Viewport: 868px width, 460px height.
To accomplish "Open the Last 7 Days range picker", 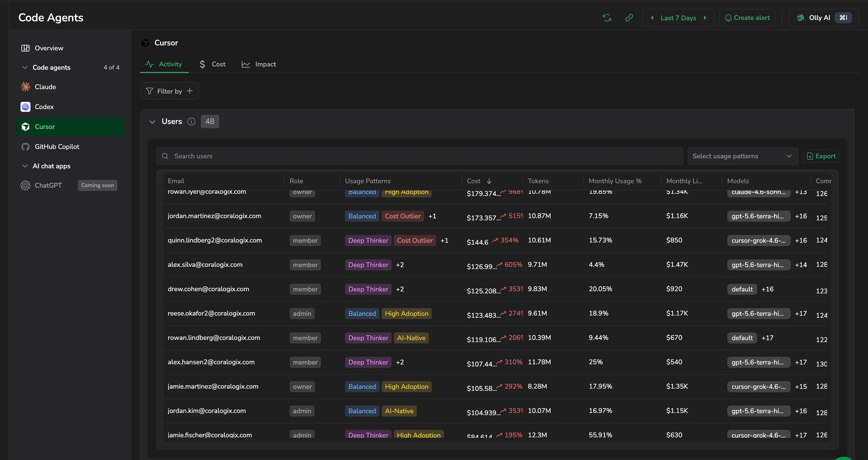I will [678, 18].
